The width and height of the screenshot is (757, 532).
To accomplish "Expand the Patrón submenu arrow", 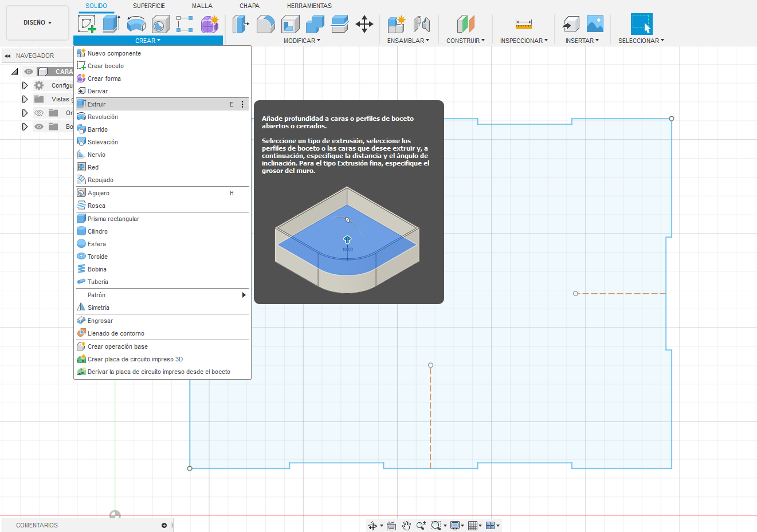I will coord(244,295).
